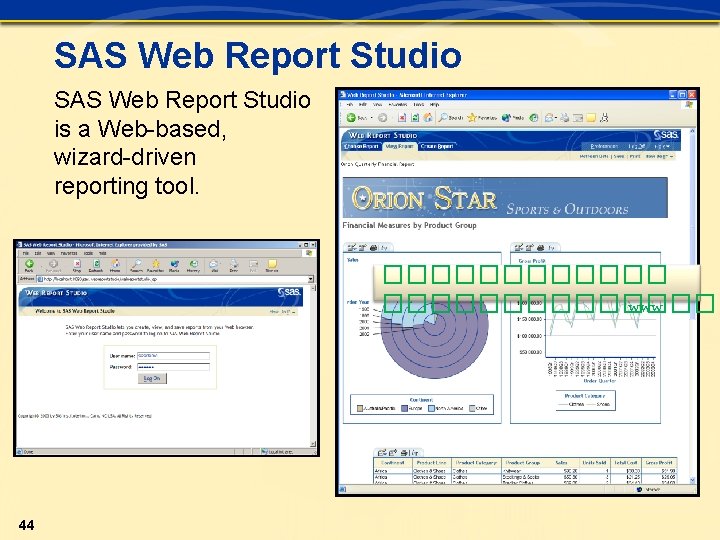Screen dimensions: 720x540
Task: Click the Media globe icon in right browser
Action: click(x=506, y=118)
